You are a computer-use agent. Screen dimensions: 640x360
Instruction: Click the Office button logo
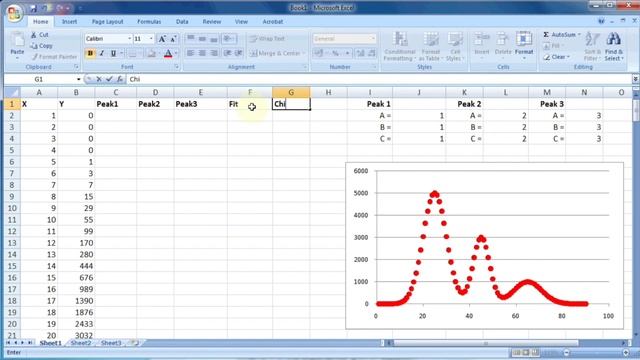point(14,13)
